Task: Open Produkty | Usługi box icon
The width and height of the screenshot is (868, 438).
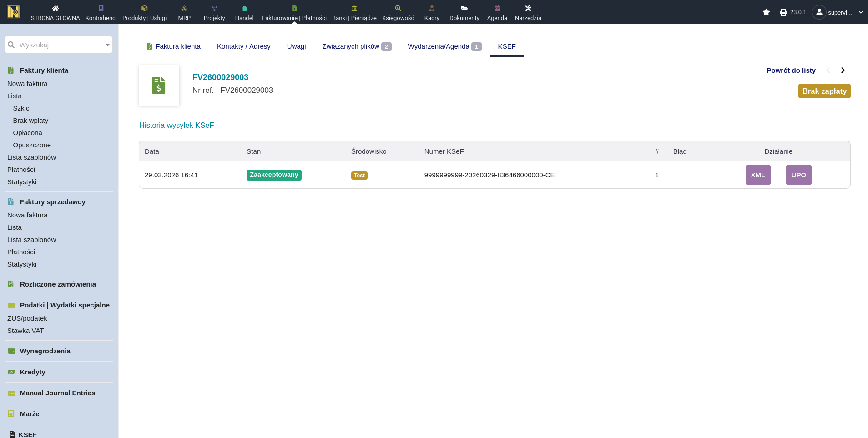Action: coord(144,8)
